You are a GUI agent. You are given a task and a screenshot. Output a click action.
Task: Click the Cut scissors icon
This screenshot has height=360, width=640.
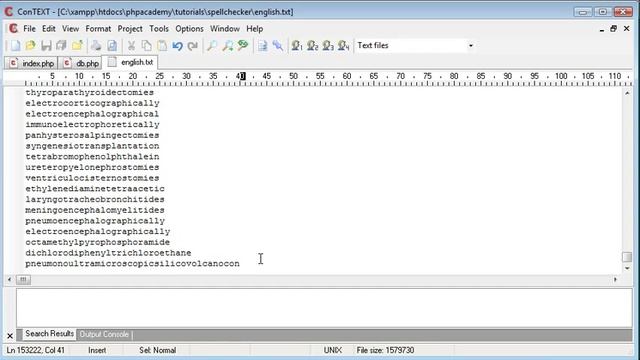[x=131, y=45]
